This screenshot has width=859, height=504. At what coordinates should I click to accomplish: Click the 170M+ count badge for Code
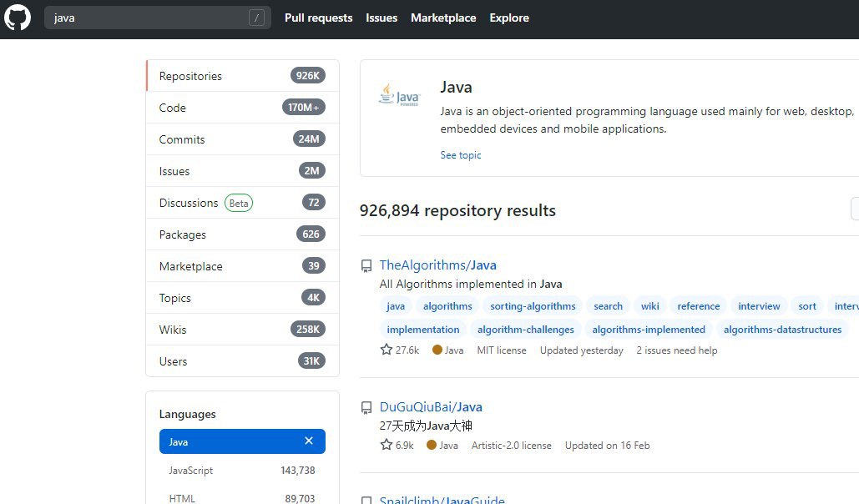click(x=304, y=108)
